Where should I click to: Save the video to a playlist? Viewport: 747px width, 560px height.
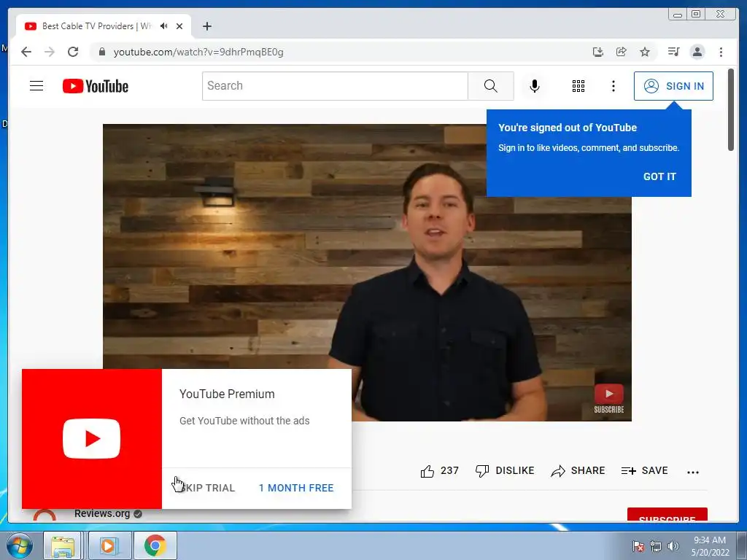(x=644, y=471)
